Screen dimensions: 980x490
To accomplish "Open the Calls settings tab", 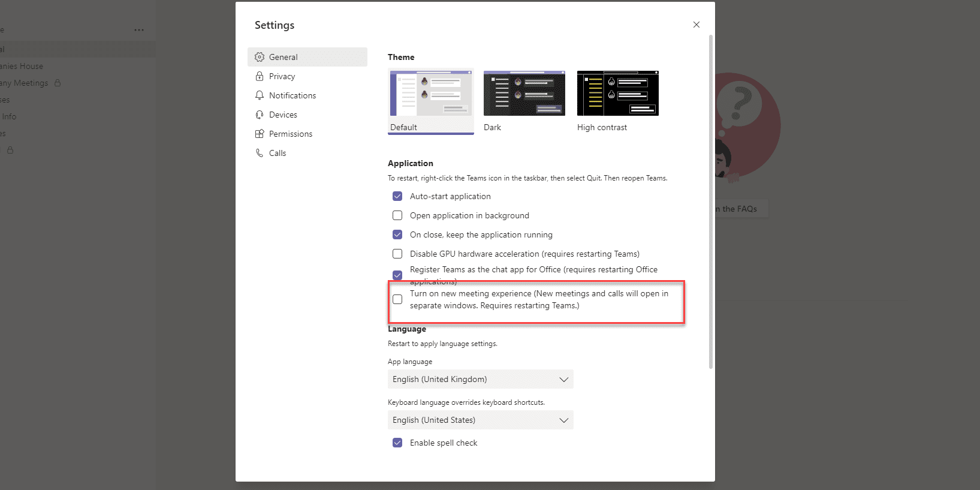I will (x=307, y=153).
